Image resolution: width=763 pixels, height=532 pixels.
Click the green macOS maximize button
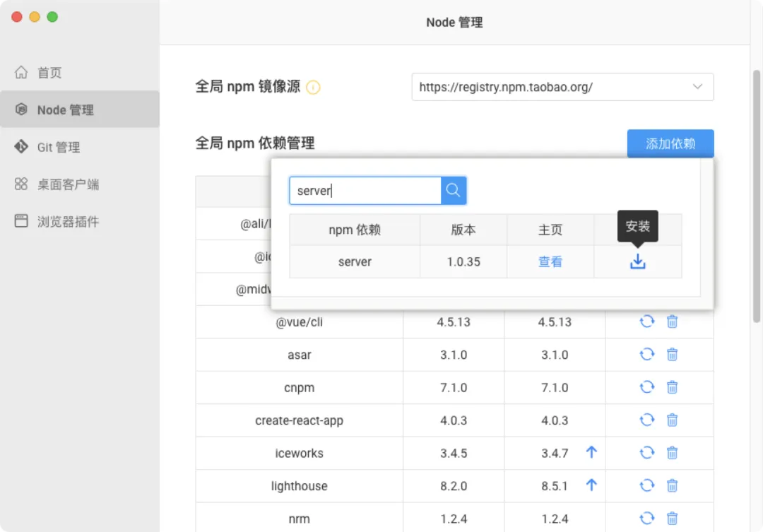(52, 17)
